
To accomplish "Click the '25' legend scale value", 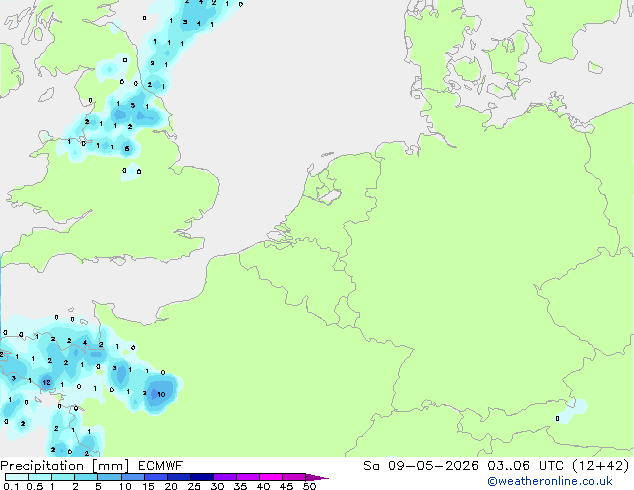I will (x=194, y=486).
